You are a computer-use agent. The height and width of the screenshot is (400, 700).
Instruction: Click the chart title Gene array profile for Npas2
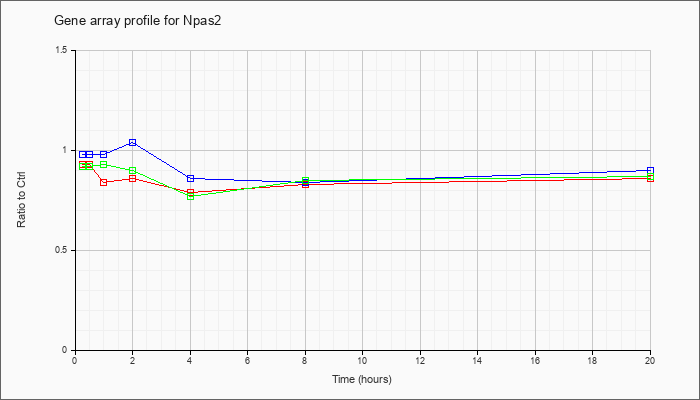(138, 21)
